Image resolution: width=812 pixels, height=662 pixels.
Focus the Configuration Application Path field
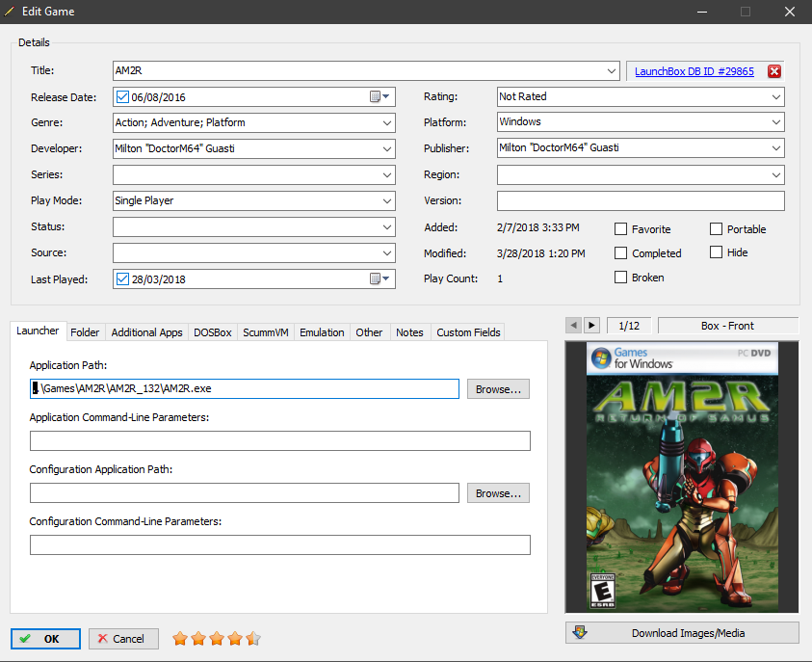click(245, 493)
